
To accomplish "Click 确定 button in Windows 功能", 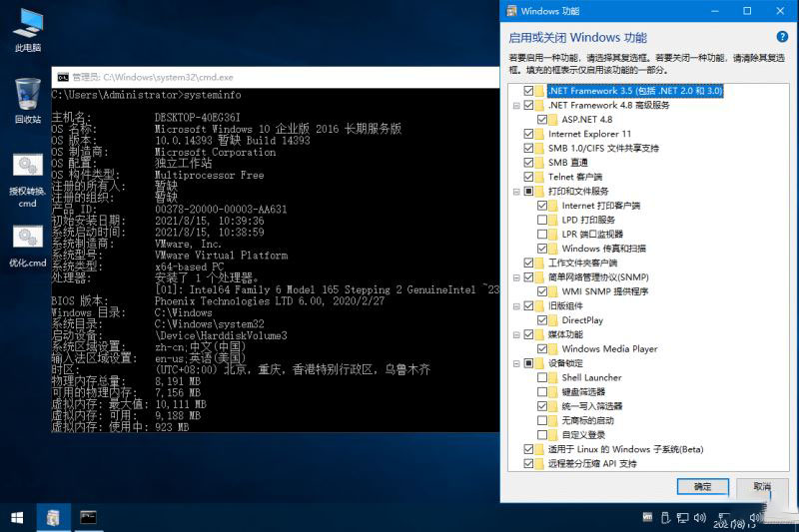I will (x=703, y=487).
